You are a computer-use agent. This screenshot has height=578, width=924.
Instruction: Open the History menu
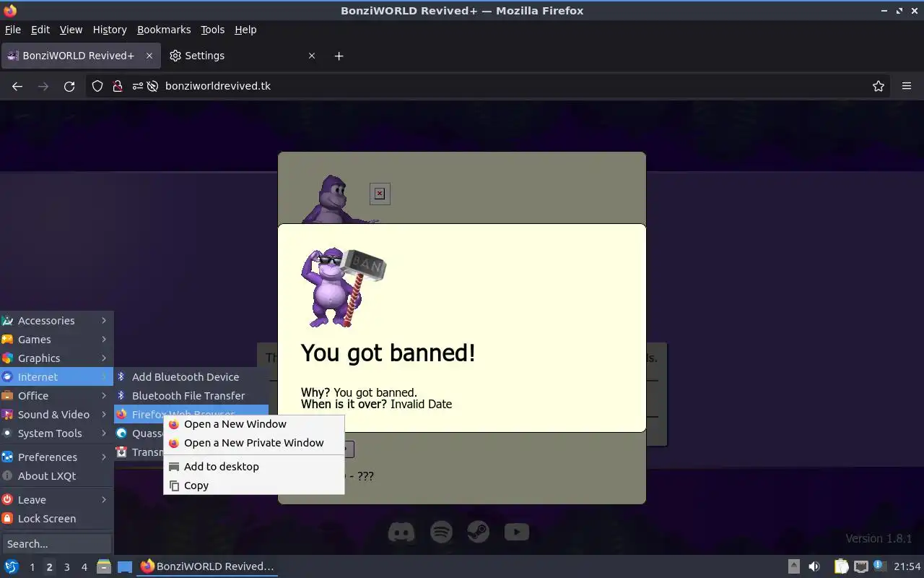coord(110,30)
